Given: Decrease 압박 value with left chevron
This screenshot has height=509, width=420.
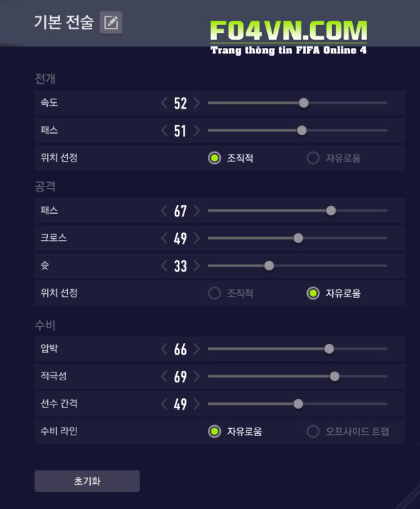Looking at the screenshot, I should pos(164,349).
